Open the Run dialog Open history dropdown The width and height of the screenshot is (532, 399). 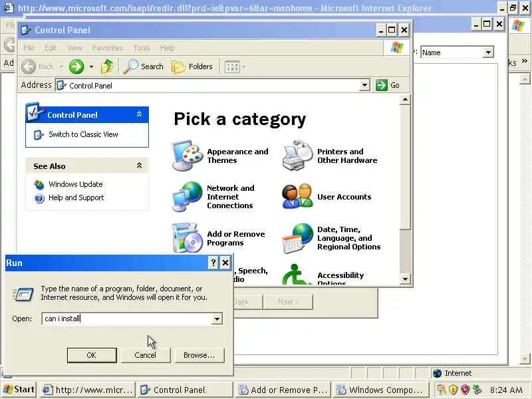(x=217, y=319)
